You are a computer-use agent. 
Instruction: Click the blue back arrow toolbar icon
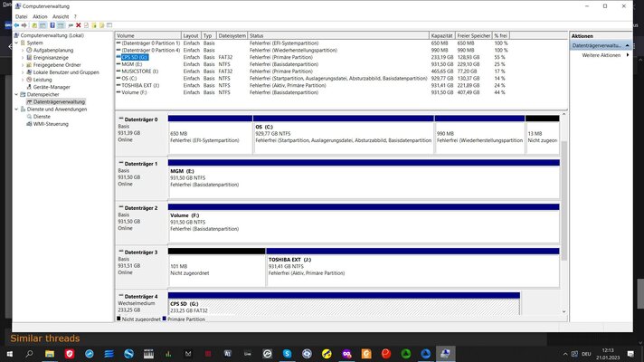click(16, 25)
